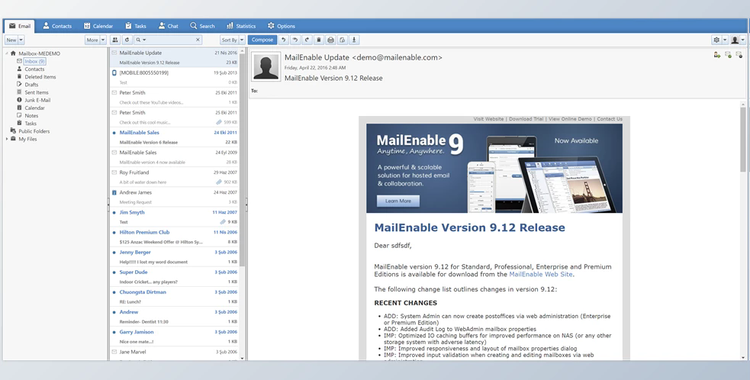The width and height of the screenshot is (750, 380).
Task: Open the Garry Jamison message
Action: pos(175,336)
